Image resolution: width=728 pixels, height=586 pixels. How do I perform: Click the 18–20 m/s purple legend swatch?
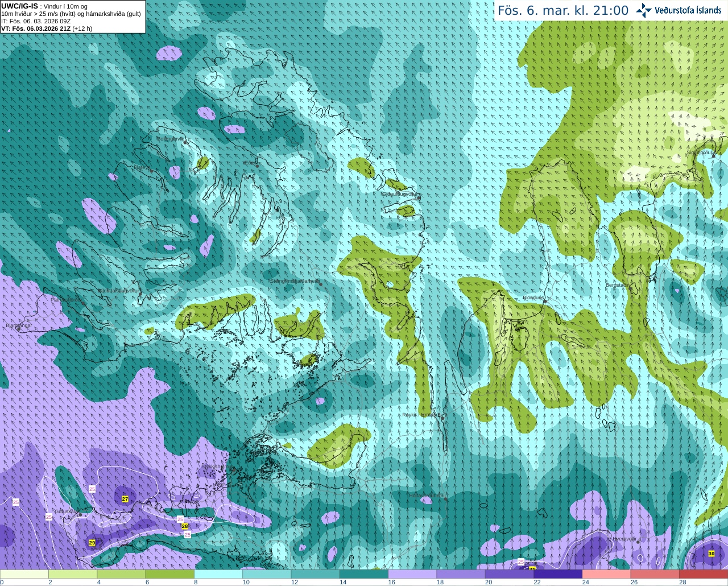pyautogui.click(x=461, y=574)
